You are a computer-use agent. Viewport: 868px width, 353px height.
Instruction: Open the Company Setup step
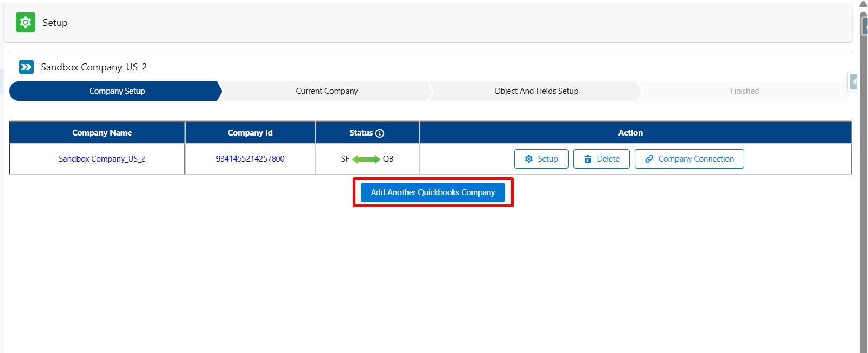pos(117,91)
